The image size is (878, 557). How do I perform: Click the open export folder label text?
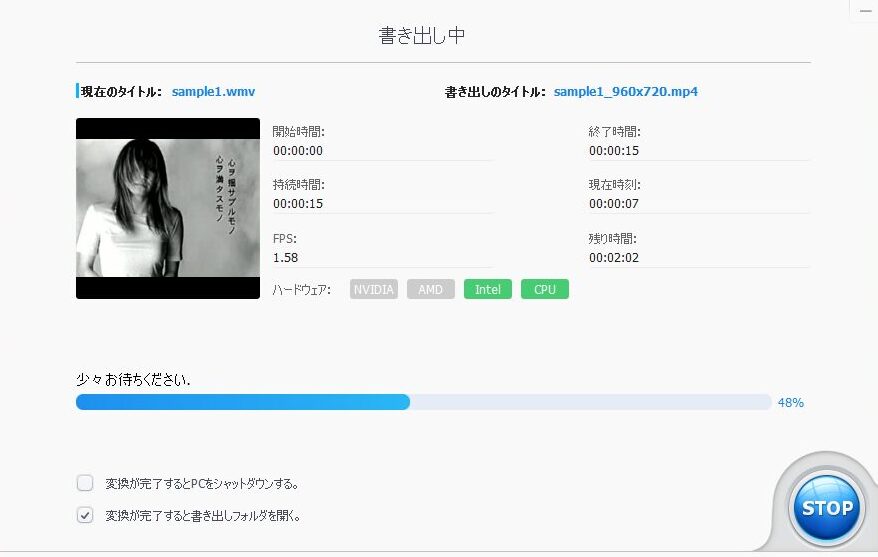point(203,516)
